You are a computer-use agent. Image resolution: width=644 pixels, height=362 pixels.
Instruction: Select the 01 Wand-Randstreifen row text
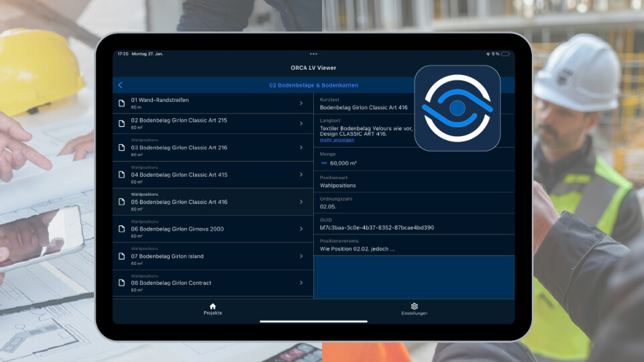[x=160, y=100]
